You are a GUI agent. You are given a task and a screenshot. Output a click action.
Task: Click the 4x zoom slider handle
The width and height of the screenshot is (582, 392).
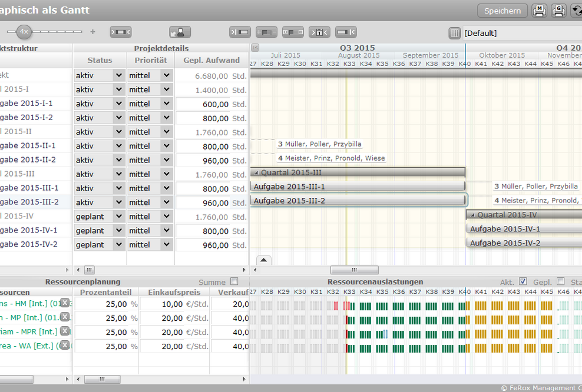[x=24, y=32]
